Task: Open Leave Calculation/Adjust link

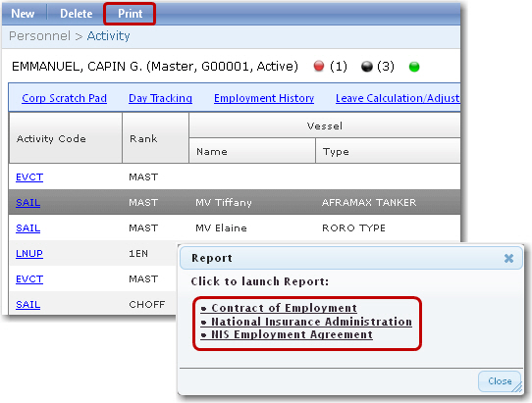Action: (398, 98)
